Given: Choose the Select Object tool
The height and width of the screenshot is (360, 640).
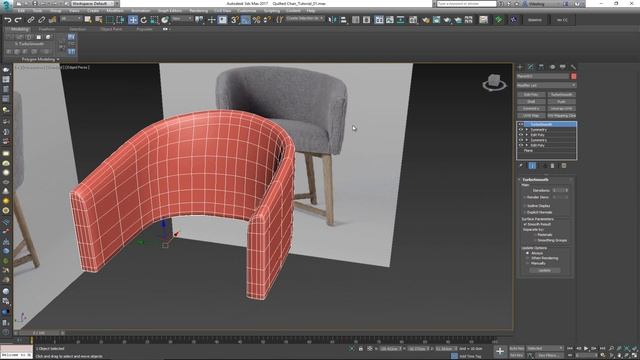Looking at the screenshot, I should point(88,20).
